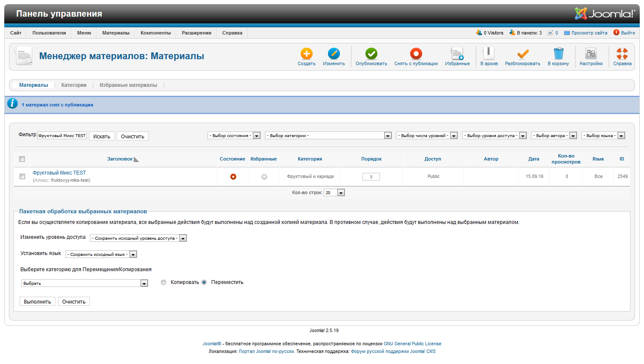Sort by the Состояние column header
This screenshot has width=644, height=364.
[233, 159]
